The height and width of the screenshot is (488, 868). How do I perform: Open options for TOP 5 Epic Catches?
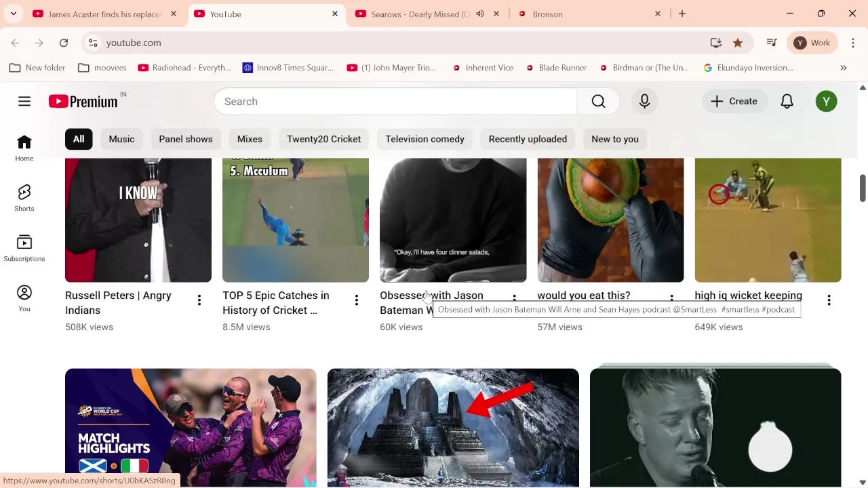(357, 300)
